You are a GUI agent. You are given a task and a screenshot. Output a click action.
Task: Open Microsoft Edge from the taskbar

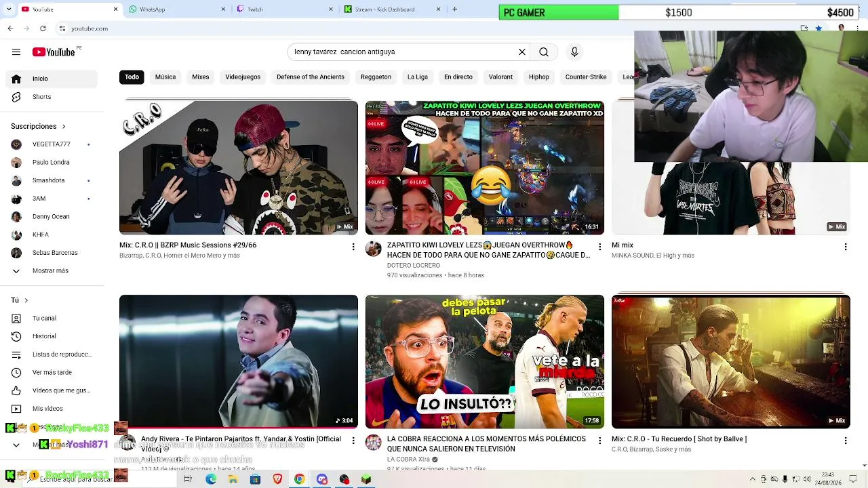tap(211, 479)
